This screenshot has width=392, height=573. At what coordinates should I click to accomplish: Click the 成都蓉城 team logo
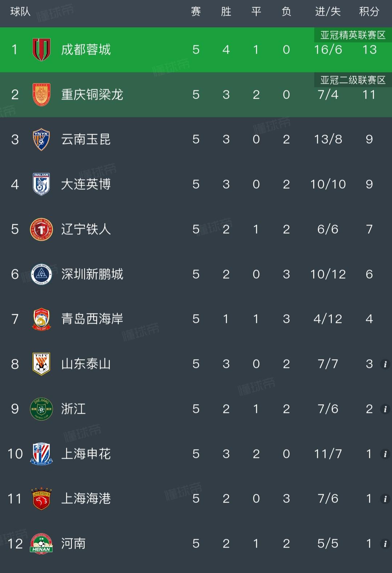click(41, 49)
